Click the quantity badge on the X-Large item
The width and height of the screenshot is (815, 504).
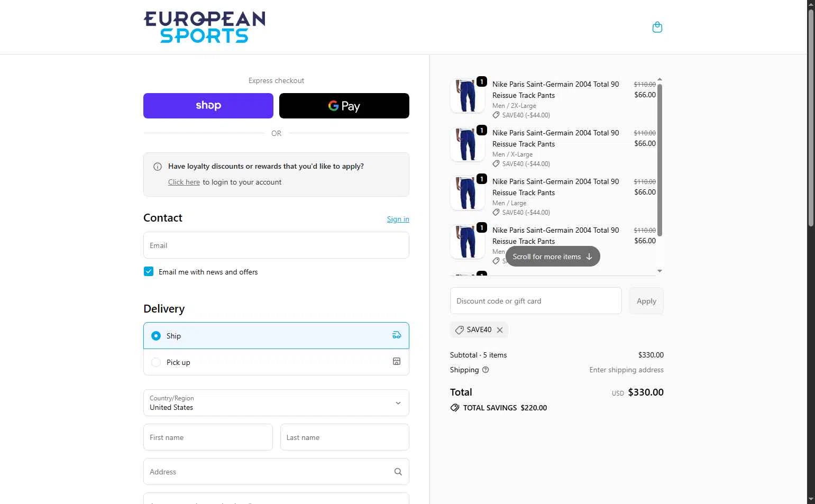(x=482, y=130)
